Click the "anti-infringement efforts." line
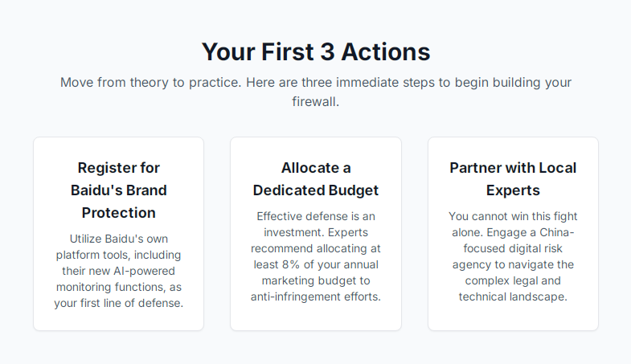The height and width of the screenshot is (364, 631). pos(316,297)
